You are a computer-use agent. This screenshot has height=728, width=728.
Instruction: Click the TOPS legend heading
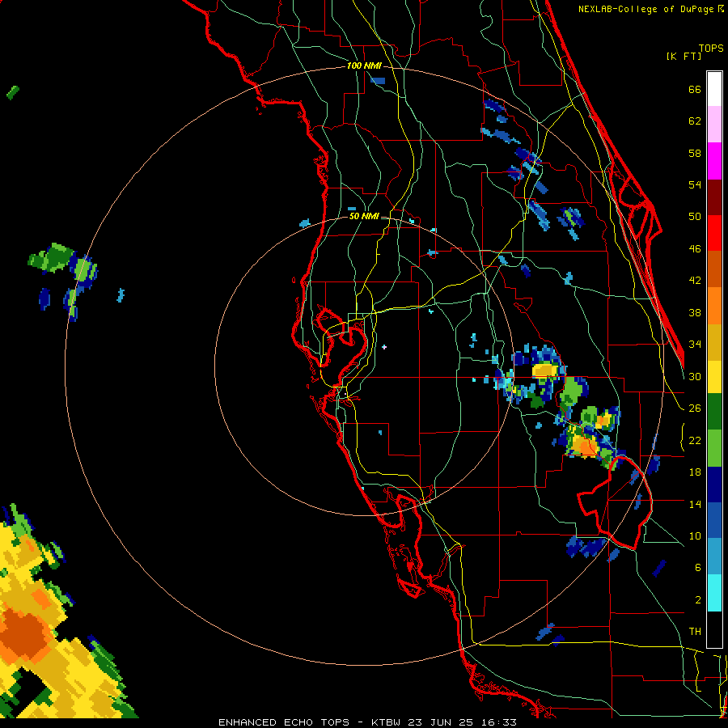(711, 49)
